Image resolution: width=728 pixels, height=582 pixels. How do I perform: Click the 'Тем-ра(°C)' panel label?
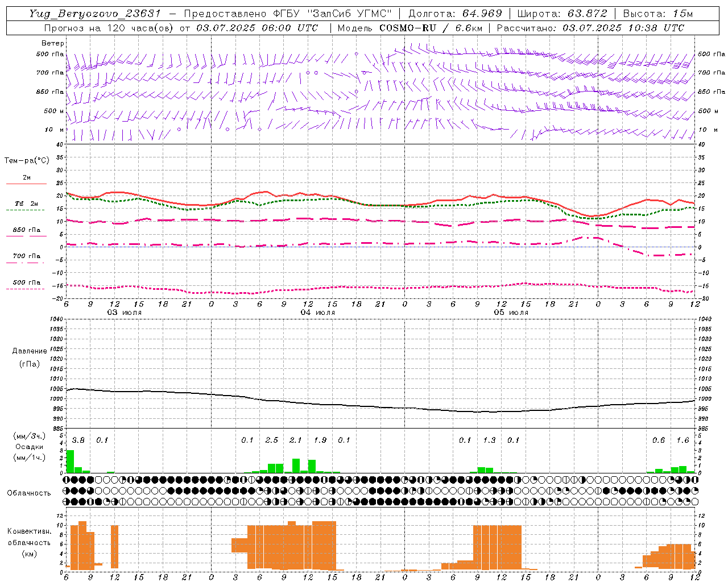point(27,161)
